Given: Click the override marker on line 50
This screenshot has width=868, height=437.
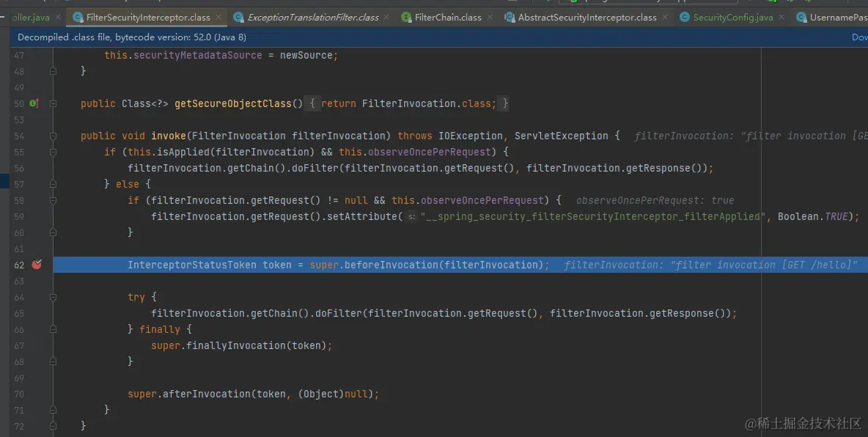Looking at the screenshot, I should pos(34,103).
